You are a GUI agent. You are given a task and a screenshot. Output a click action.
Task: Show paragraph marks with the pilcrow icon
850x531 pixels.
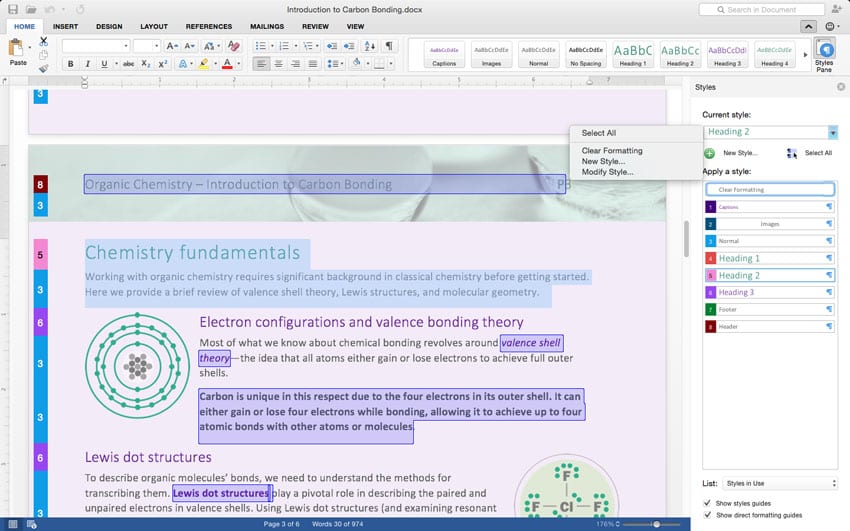(389, 46)
